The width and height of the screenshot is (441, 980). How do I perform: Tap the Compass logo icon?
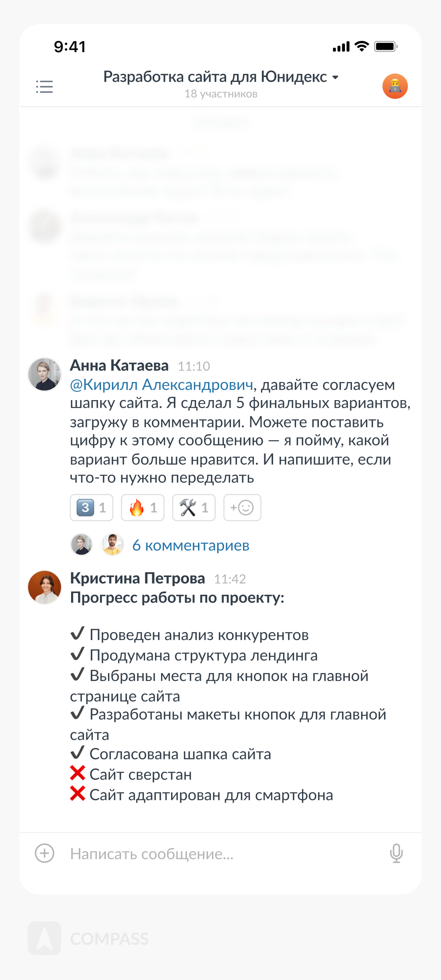click(x=45, y=938)
